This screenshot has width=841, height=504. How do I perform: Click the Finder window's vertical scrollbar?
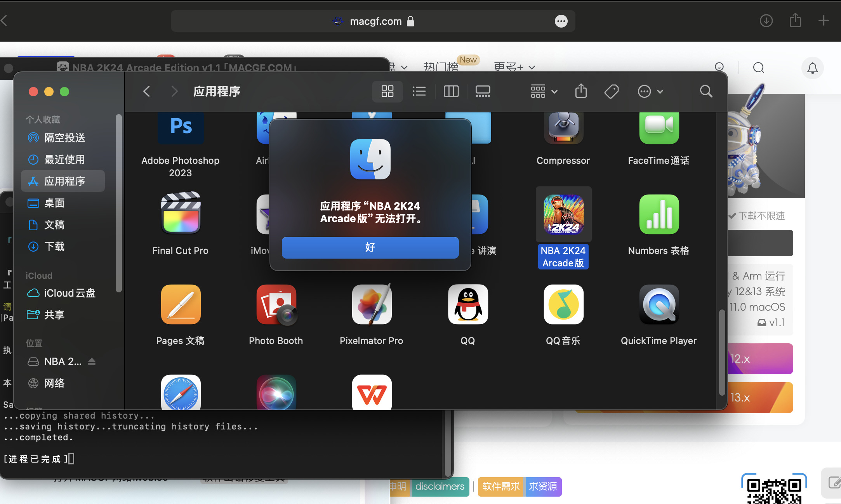pos(722,353)
